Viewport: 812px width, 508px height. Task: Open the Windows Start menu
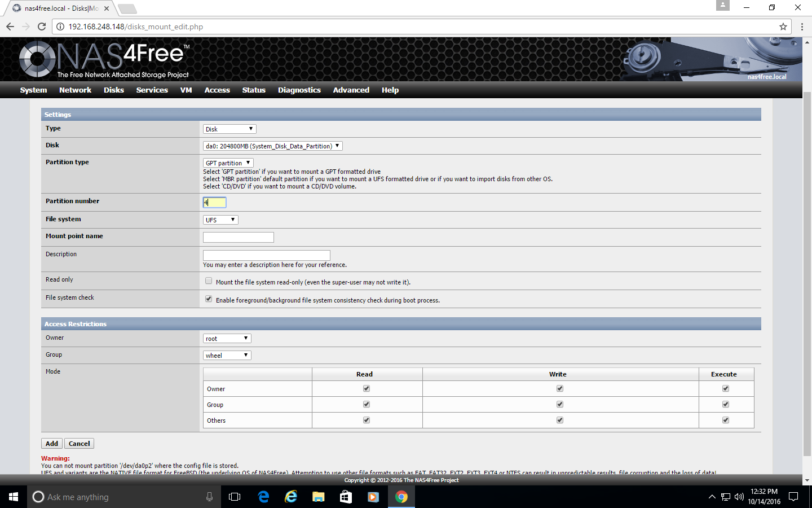coord(14,497)
